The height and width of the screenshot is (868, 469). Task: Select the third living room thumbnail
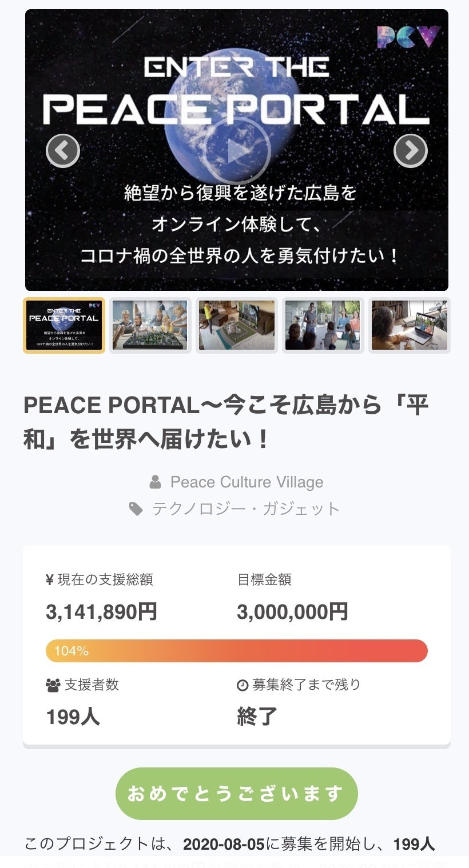(237, 325)
